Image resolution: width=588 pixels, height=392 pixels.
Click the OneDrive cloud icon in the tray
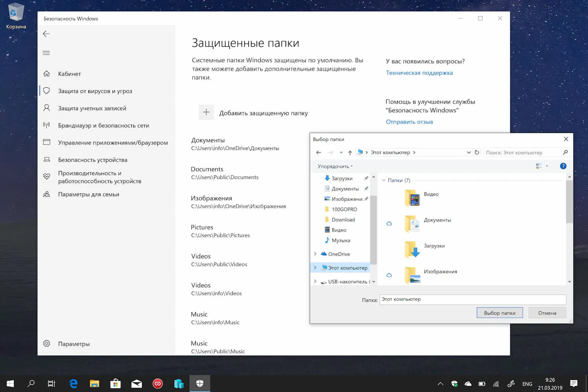(x=468, y=383)
